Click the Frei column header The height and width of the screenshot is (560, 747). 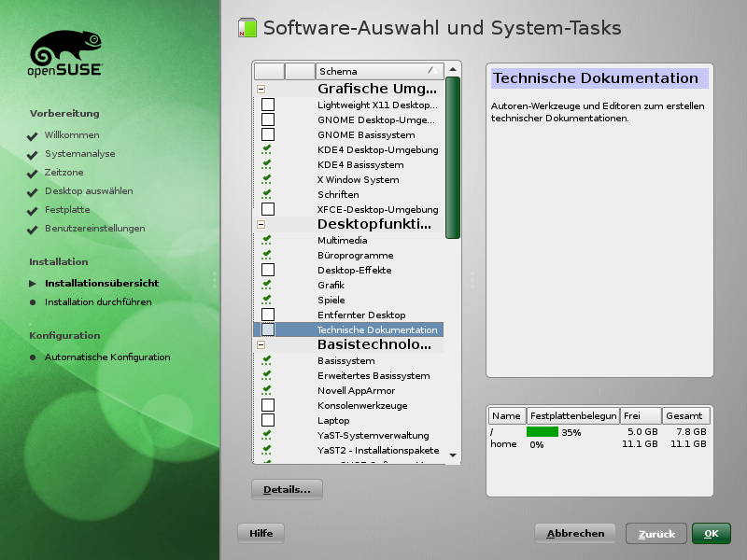[641, 415]
